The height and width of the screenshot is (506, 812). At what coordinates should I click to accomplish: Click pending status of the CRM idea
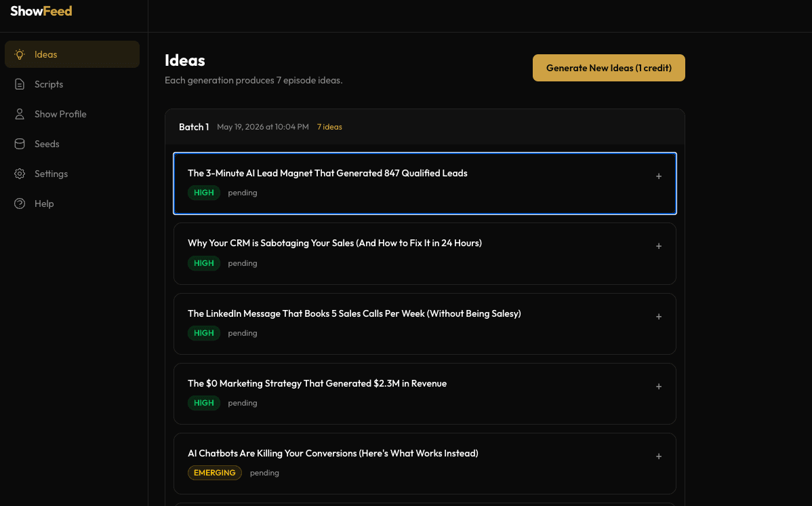(x=243, y=263)
